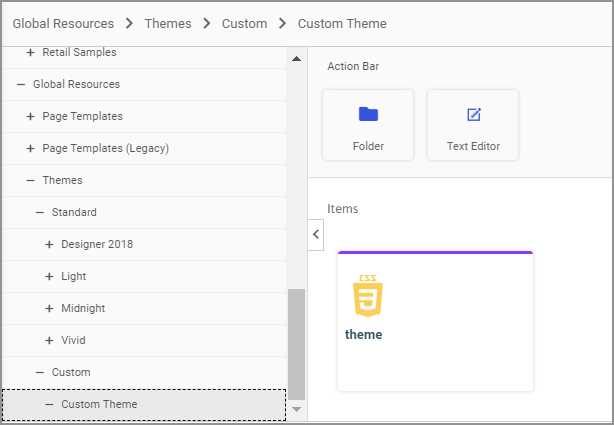The image size is (614, 425).
Task: Expand the Retail Samples node
Action: point(30,52)
